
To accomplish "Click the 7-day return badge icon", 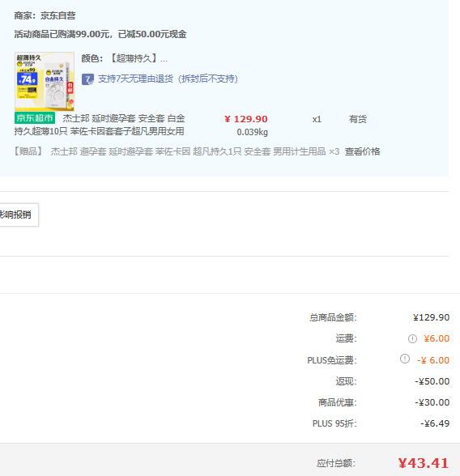I will pyautogui.click(x=87, y=79).
